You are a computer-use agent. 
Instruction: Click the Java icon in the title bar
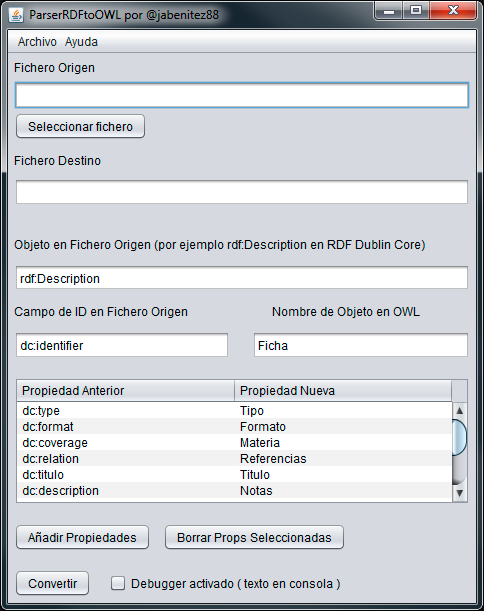point(16,15)
